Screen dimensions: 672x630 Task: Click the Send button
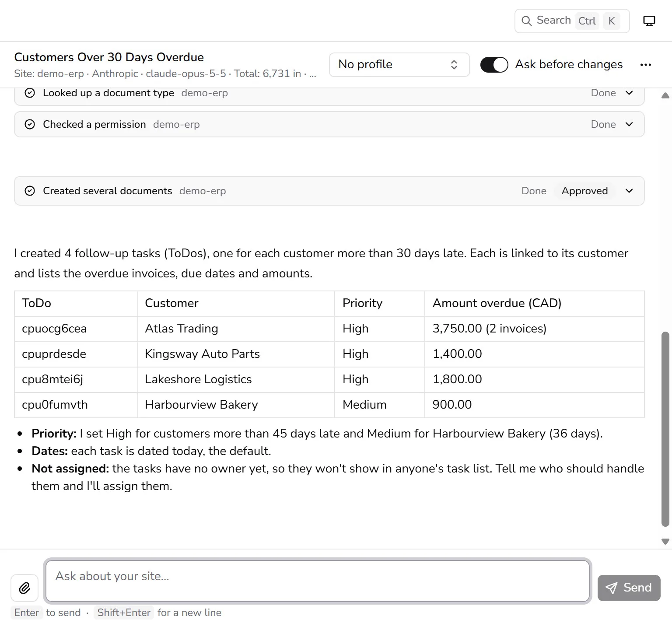coord(629,588)
